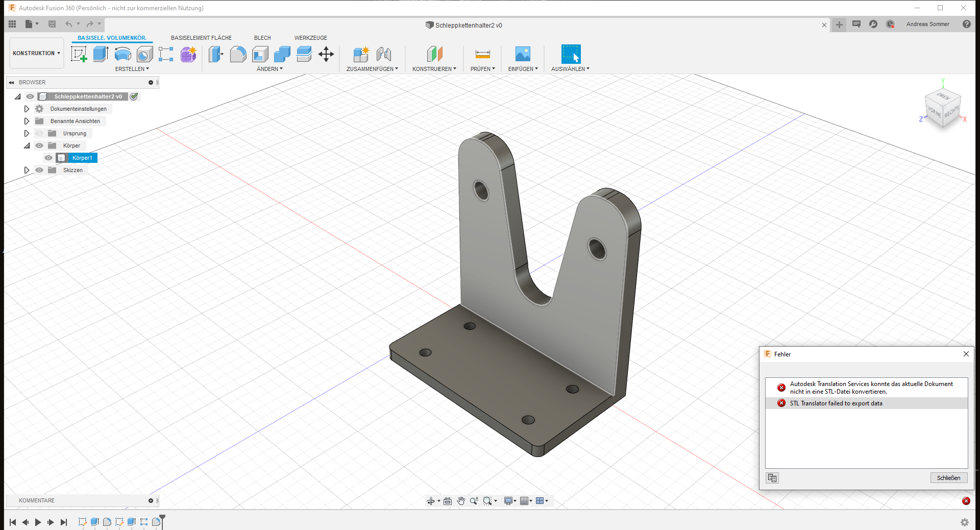This screenshot has height=530, width=980.
Task: Switch to WERKZEUGE tab
Action: point(310,38)
